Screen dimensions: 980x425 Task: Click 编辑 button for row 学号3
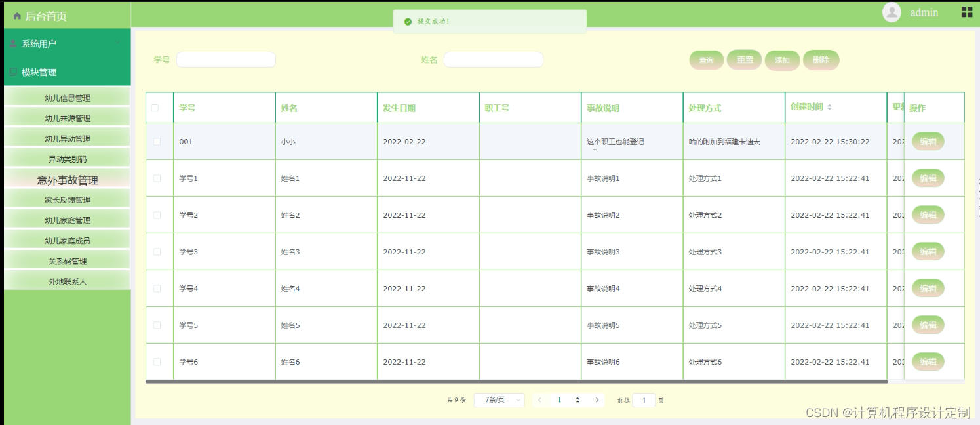[x=928, y=252]
